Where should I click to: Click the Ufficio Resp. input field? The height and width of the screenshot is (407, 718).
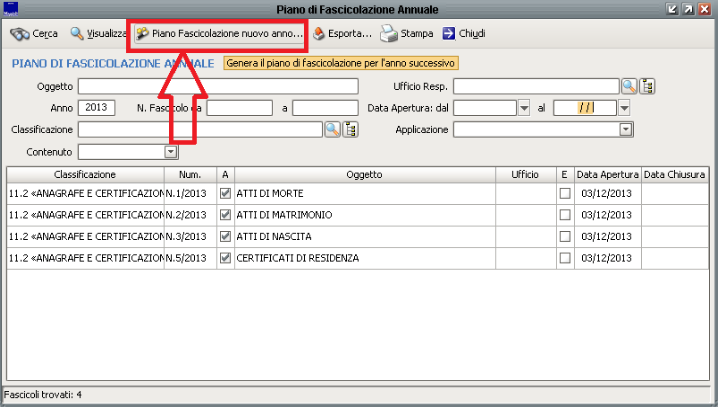pyautogui.click(x=536, y=86)
